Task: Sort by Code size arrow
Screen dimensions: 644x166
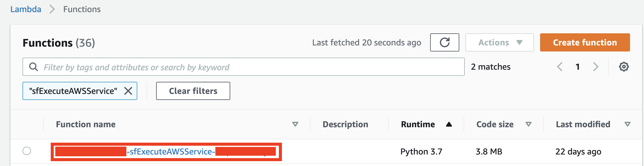Action: pos(529,124)
